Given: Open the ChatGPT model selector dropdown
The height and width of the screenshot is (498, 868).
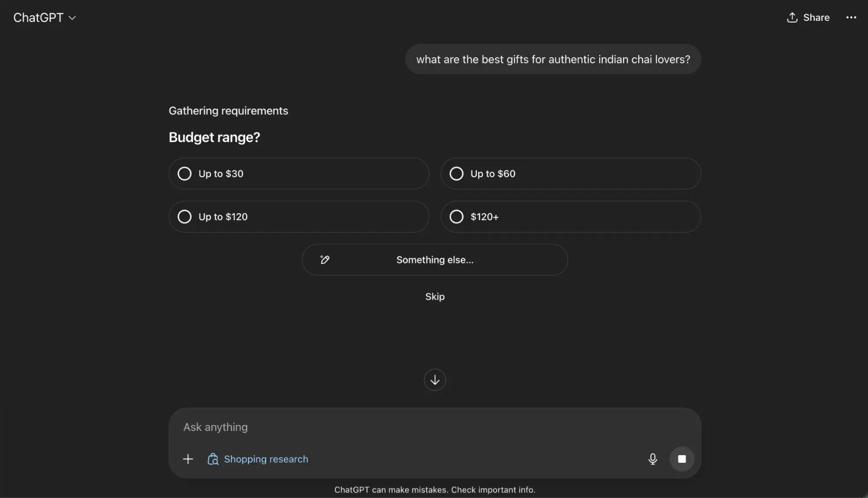Looking at the screenshot, I should [73, 18].
